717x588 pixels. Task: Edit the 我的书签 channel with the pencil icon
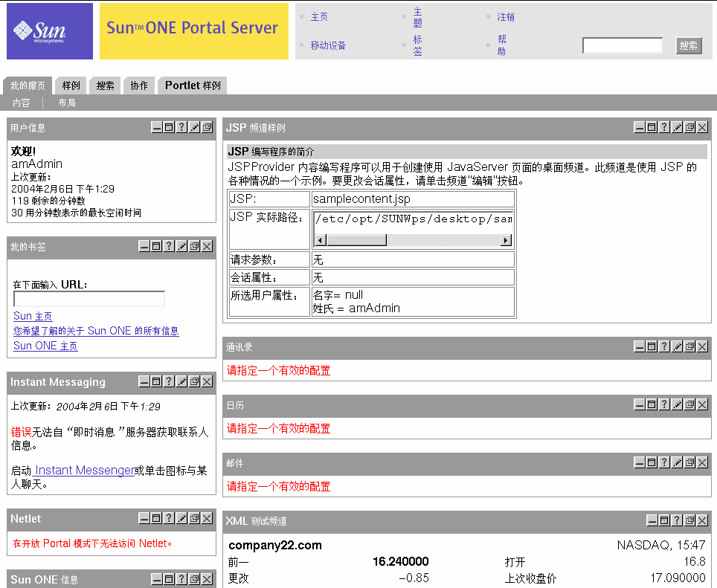click(x=181, y=246)
